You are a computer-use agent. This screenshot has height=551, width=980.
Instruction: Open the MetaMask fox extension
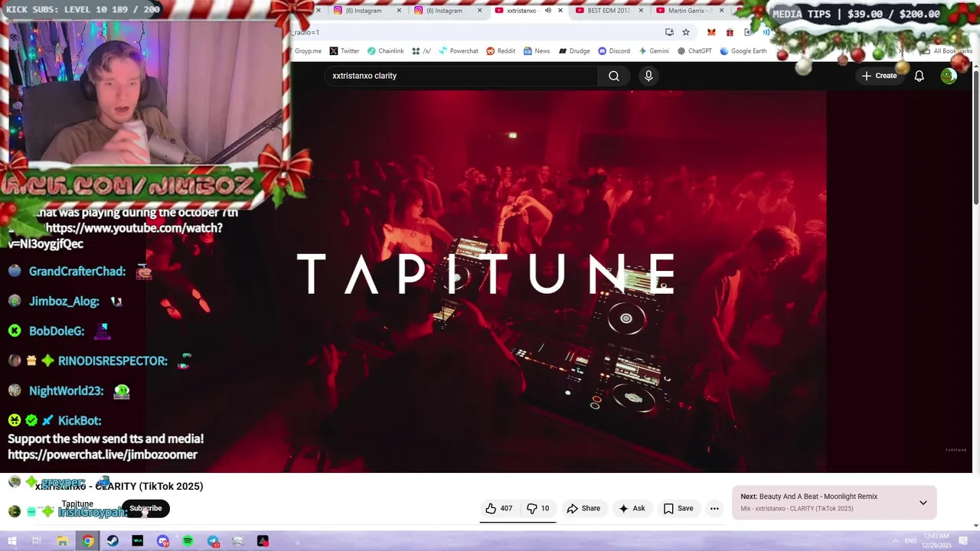[x=711, y=32]
